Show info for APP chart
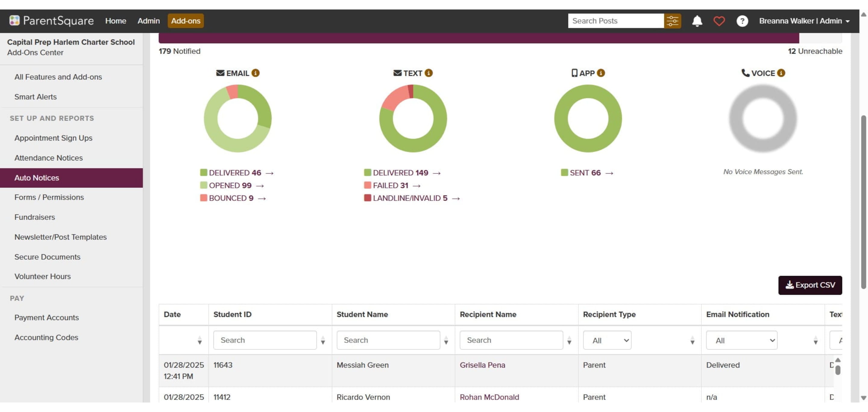 [x=600, y=73]
